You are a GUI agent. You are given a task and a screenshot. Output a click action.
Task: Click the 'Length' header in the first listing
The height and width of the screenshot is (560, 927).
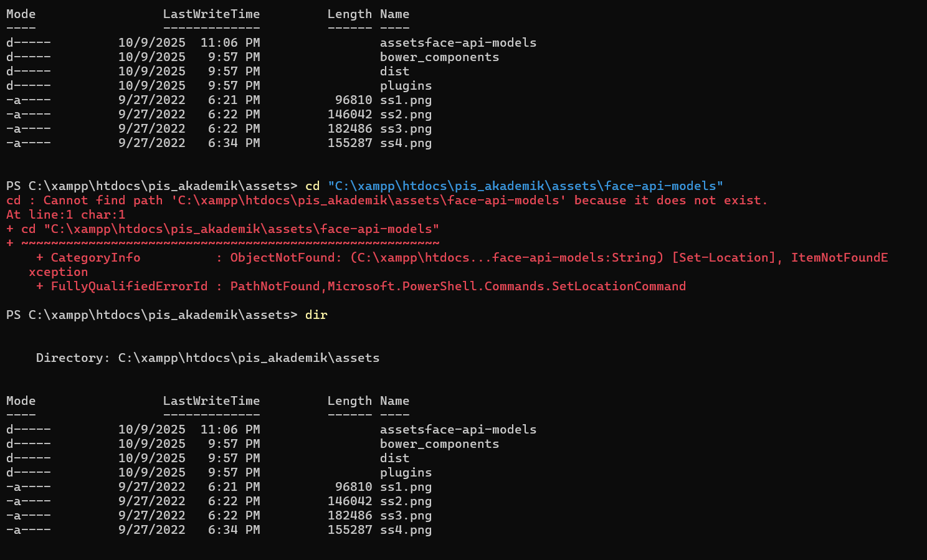[349, 14]
